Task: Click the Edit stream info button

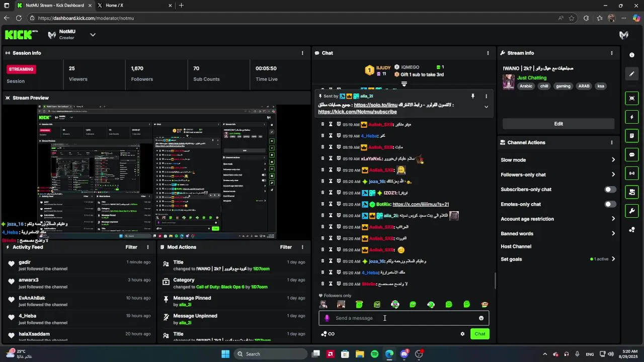Action: (x=558, y=124)
